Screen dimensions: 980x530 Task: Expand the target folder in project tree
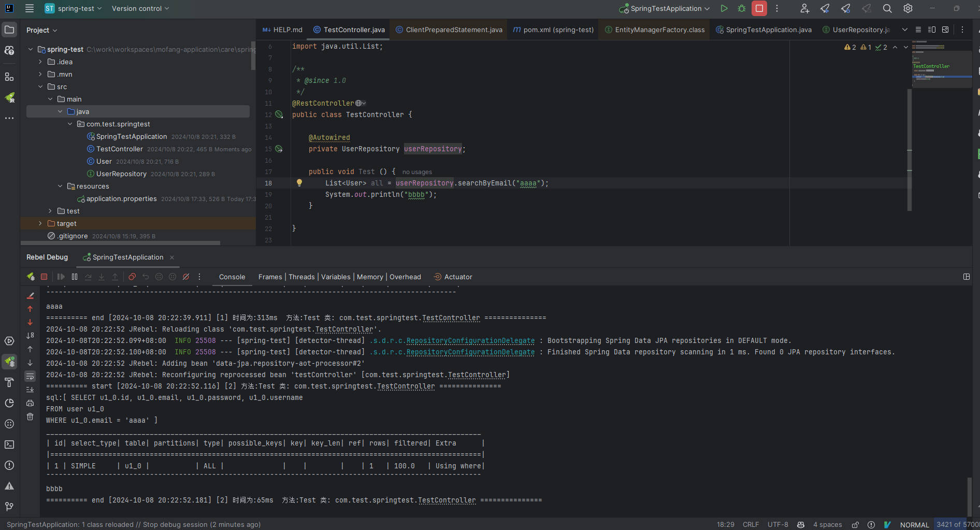(x=40, y=223)
